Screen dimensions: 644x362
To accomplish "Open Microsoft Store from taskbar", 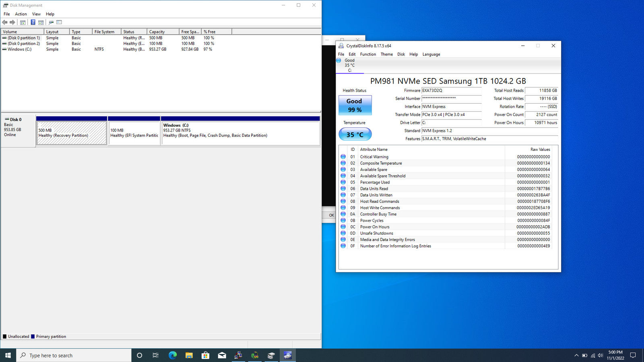I will point(205,356).
